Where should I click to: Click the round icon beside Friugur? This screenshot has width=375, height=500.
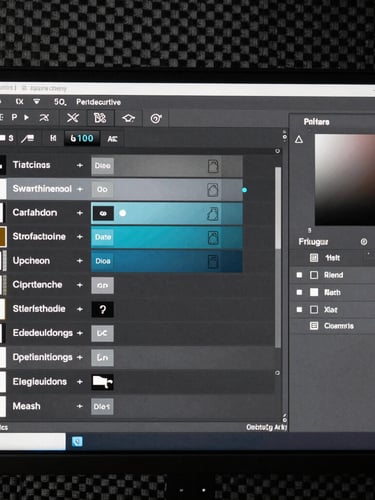(364, 242)
